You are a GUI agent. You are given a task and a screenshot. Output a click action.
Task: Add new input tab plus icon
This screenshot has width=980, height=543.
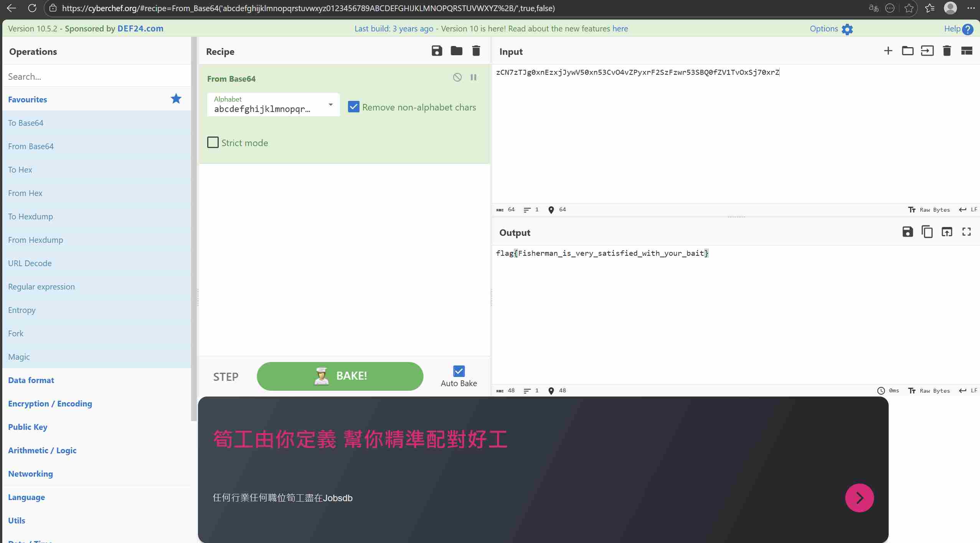click(x=888, y=51)
